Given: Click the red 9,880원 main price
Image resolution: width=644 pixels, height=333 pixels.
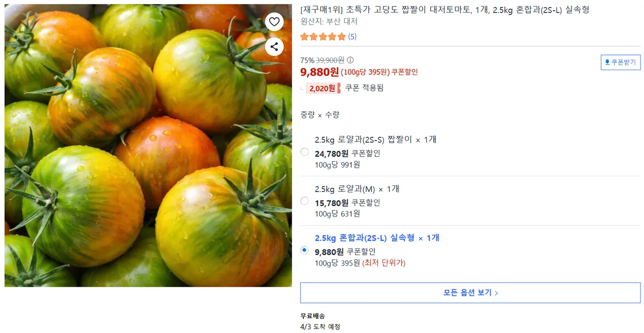Looking at the screenshot, I should point(319,72).
